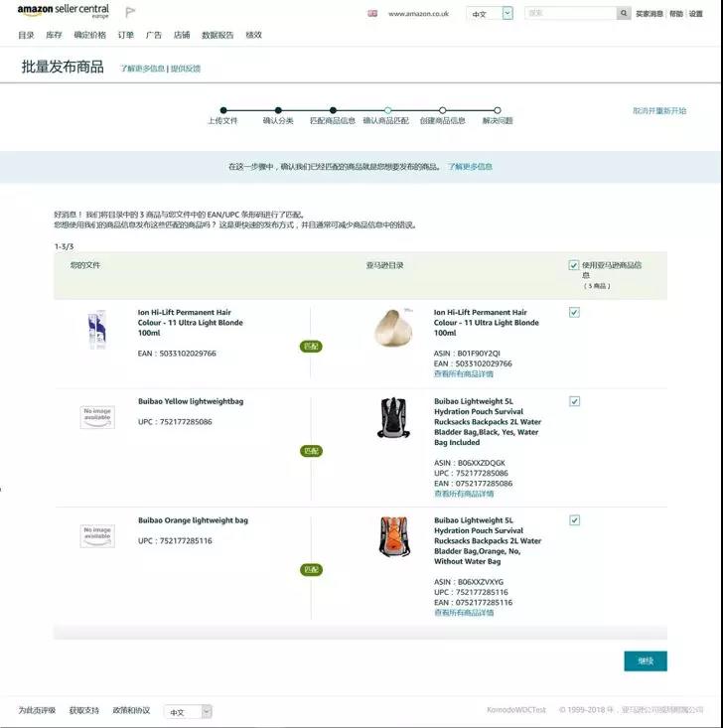Click the 匹配 badge for Ion Hi-Lift row
Viewport: 723px width, 728px height.
coord(311,347)
